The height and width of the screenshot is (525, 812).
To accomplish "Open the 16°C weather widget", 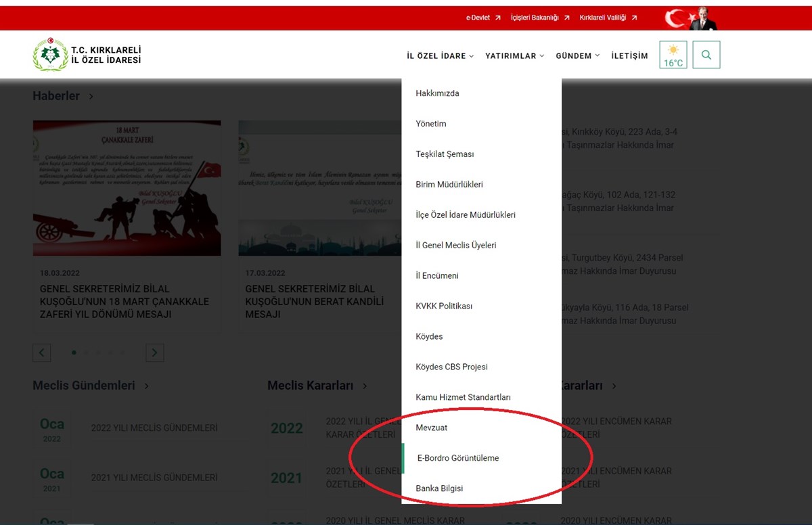I will 673,55.
